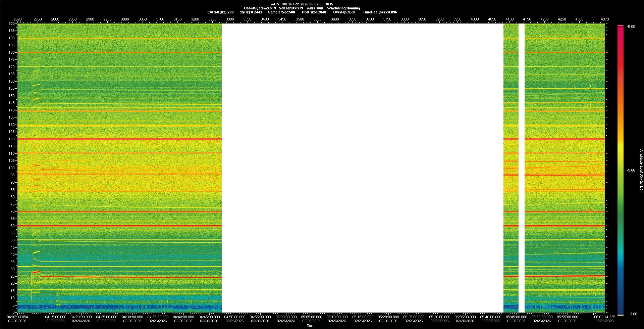Click the PSD size:2048 parameter label
Viewport: 644px width, 329px height.
(314, 12)
